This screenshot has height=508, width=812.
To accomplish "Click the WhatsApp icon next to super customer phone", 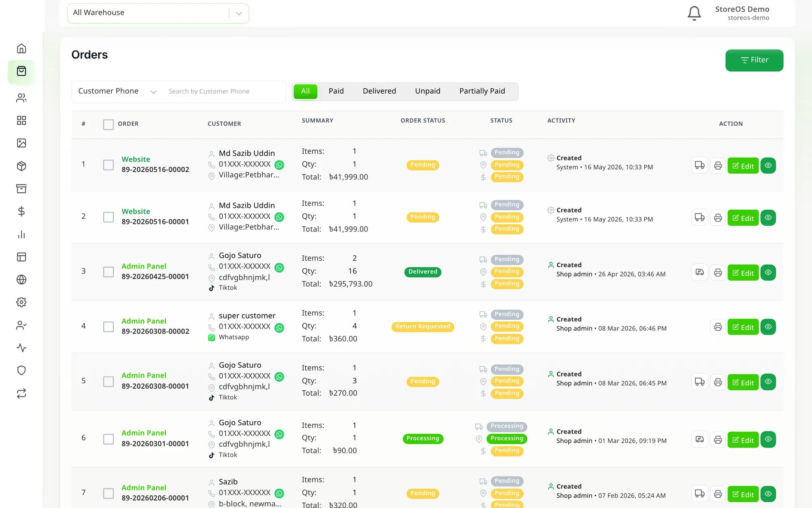I will click(x=279, y=328).
